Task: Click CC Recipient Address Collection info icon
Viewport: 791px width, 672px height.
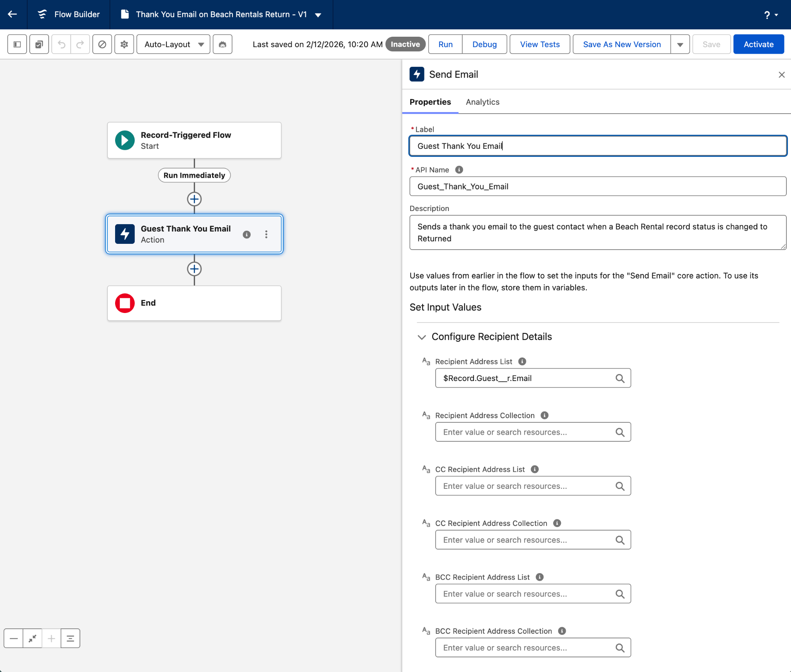Action: click(x=557, y=523)
